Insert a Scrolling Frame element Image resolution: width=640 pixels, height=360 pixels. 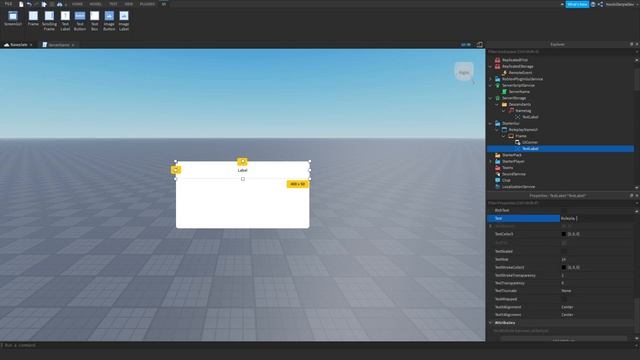49,20
